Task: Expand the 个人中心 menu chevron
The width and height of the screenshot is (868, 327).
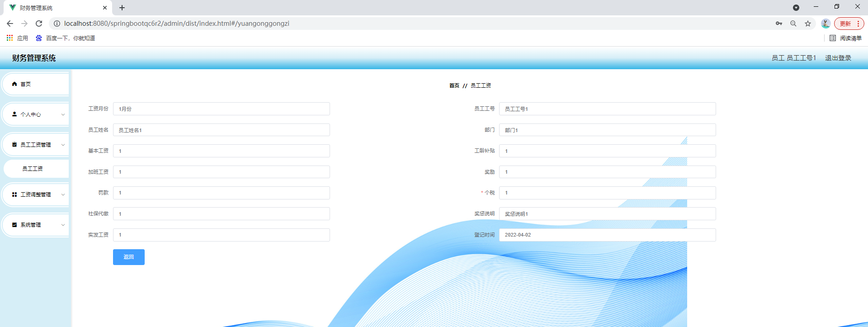Action: point(63,114)
